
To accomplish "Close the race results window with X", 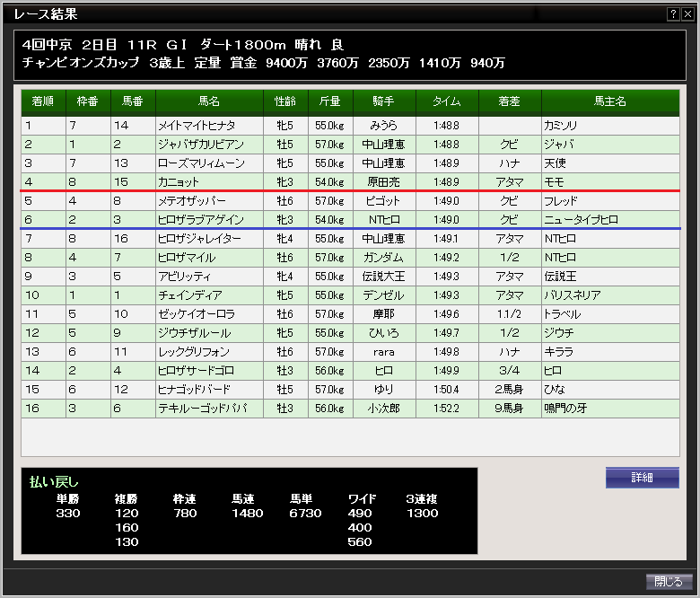I will point(687,14).
